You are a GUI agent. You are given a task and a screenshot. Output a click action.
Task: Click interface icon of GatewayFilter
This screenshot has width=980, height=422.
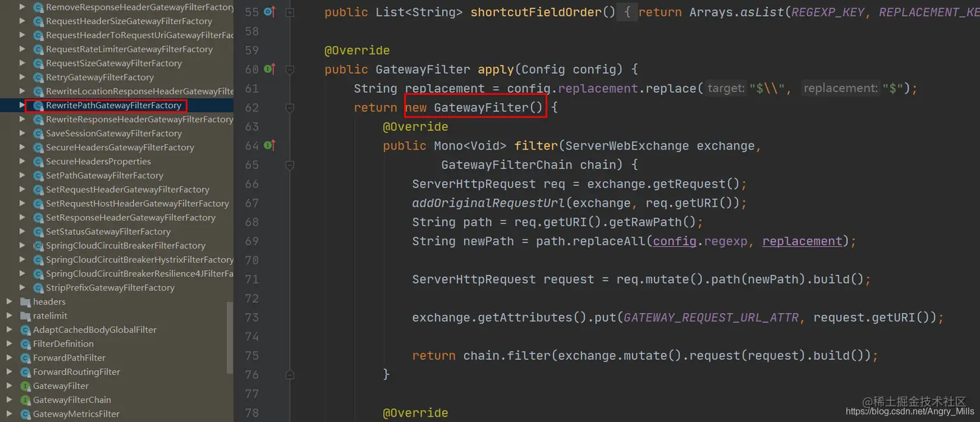pos(25,386)
